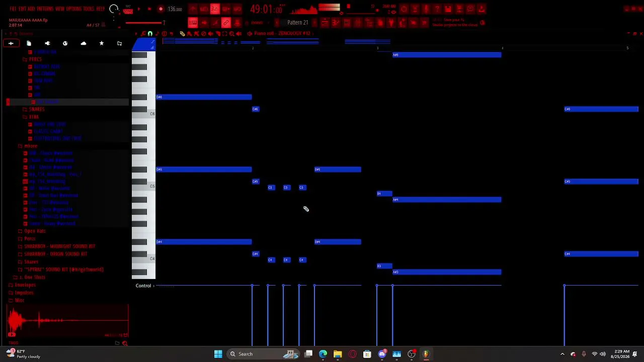
Task: Click the 136.000 tempo display
Action: pos(175,9)
